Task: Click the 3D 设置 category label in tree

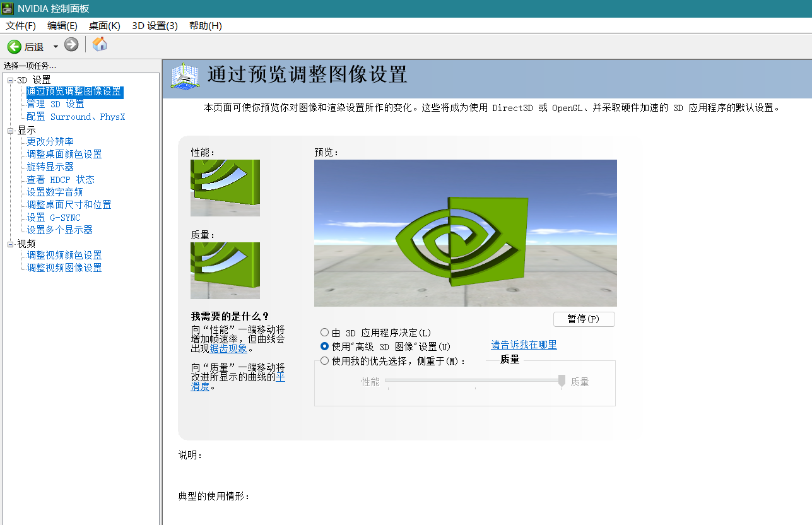Action: 34,80
